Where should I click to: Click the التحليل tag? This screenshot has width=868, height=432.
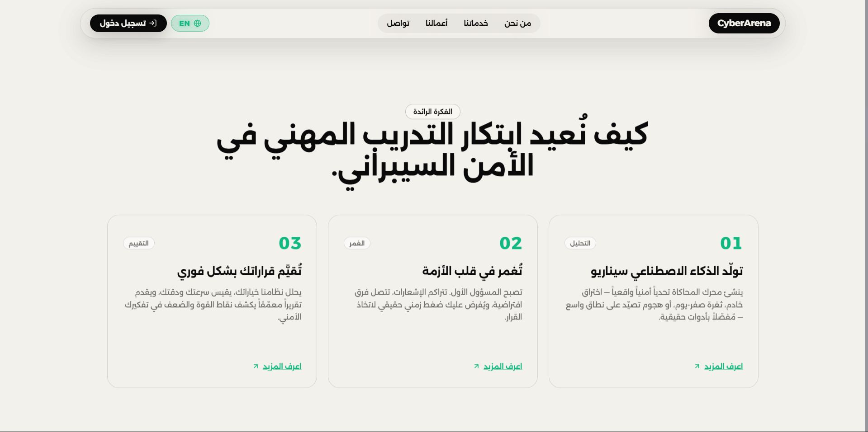coord(580,243)
